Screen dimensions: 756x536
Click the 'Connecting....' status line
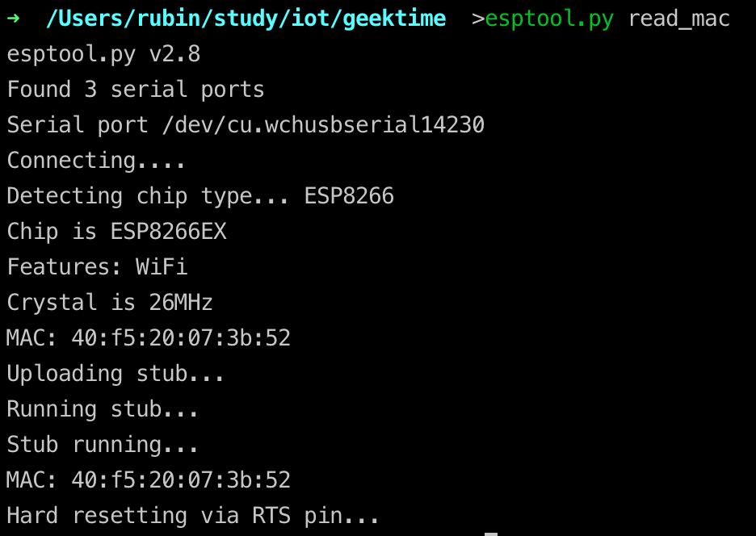pos(97,161)
